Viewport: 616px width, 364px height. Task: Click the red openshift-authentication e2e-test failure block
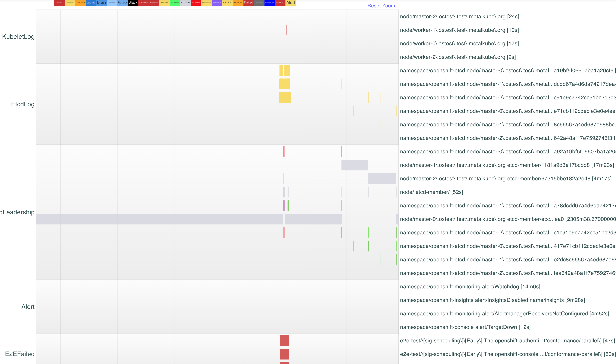point(284,340)
